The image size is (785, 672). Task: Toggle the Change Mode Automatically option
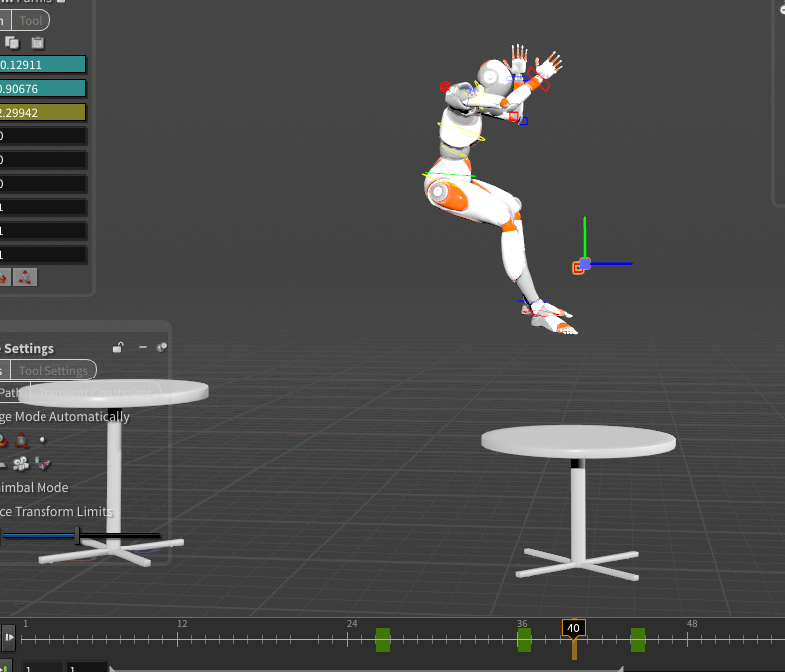pos(64,416)
